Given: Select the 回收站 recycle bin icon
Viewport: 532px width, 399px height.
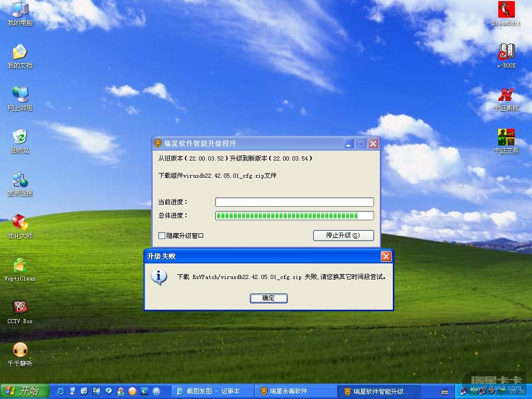Looking at the screenshot, I should [x=20, y=141].
